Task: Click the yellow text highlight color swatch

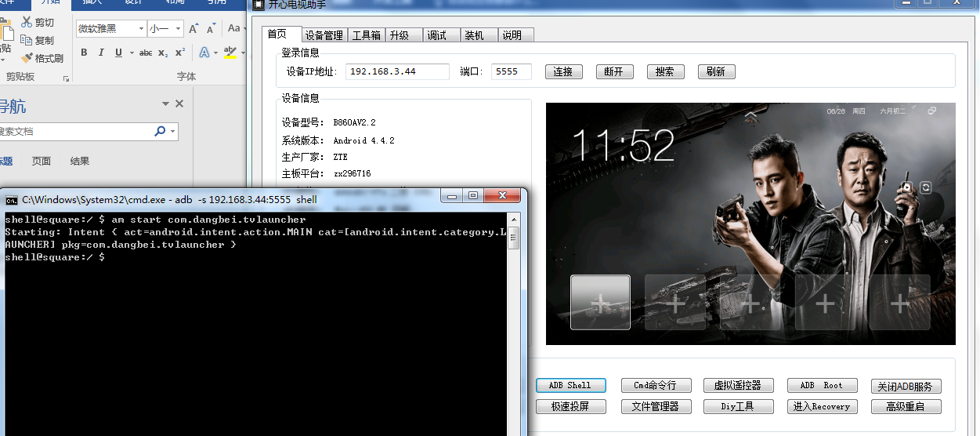Action: (229, 53)
